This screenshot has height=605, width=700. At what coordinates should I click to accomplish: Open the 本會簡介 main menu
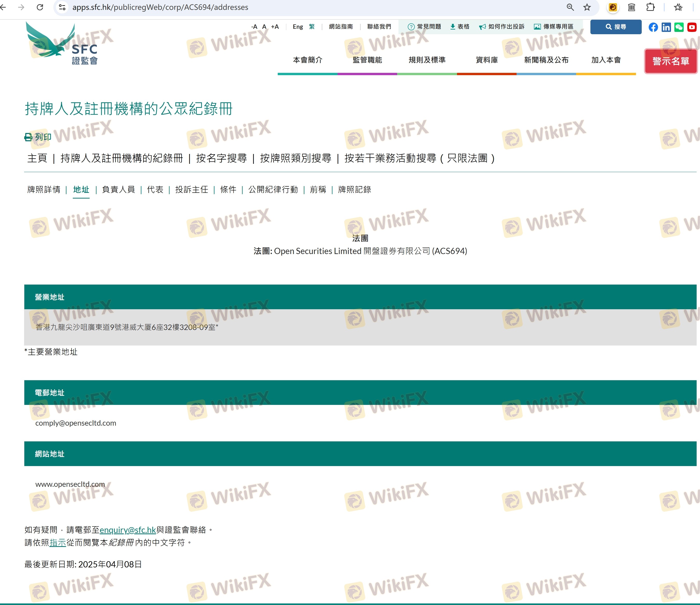(308, 60)
